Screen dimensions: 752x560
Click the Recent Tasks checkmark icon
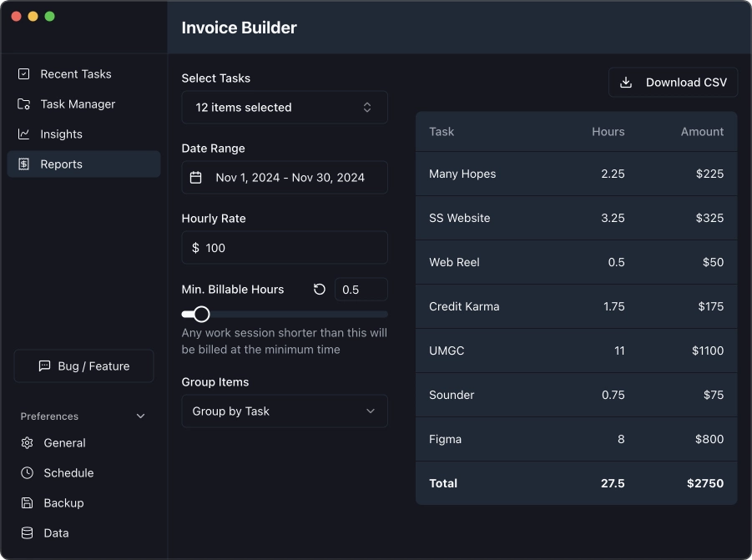(23, 73)
